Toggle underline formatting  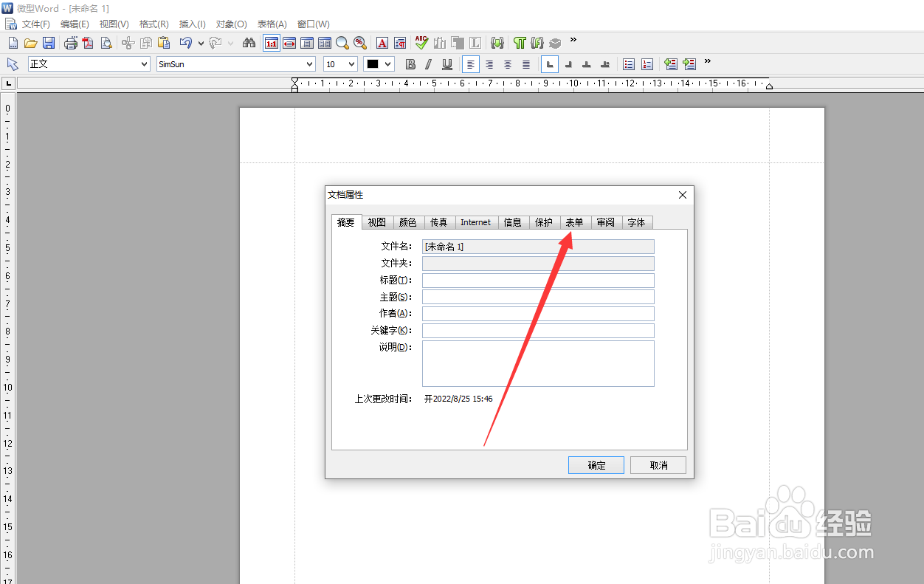(x=447, y=64)
